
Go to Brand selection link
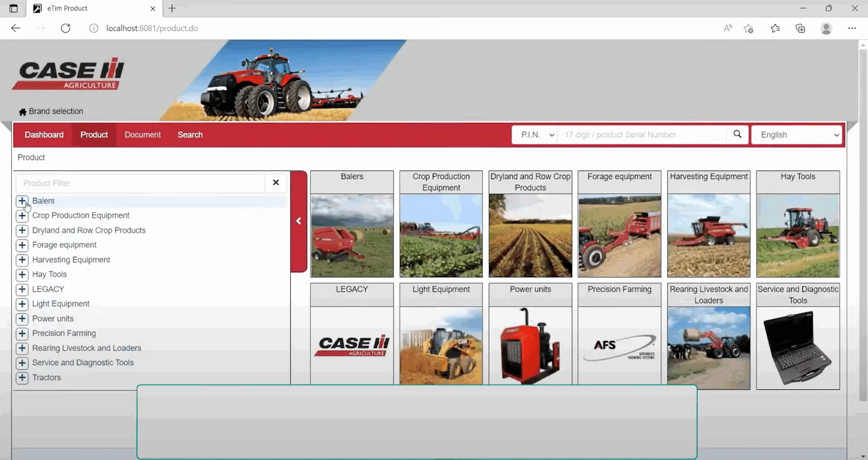pyautogui.click(x=56, y=112)
